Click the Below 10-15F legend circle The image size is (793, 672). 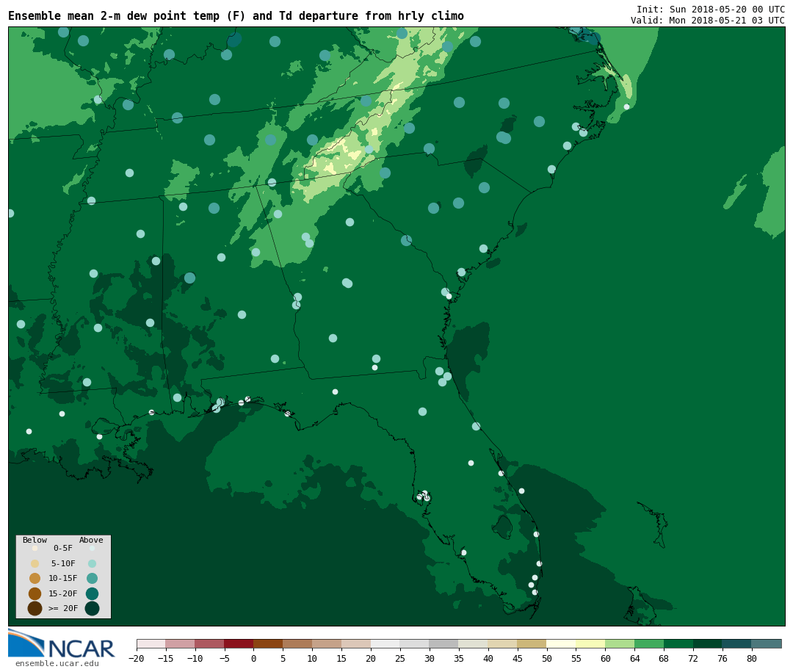click(x=35, y=579)
